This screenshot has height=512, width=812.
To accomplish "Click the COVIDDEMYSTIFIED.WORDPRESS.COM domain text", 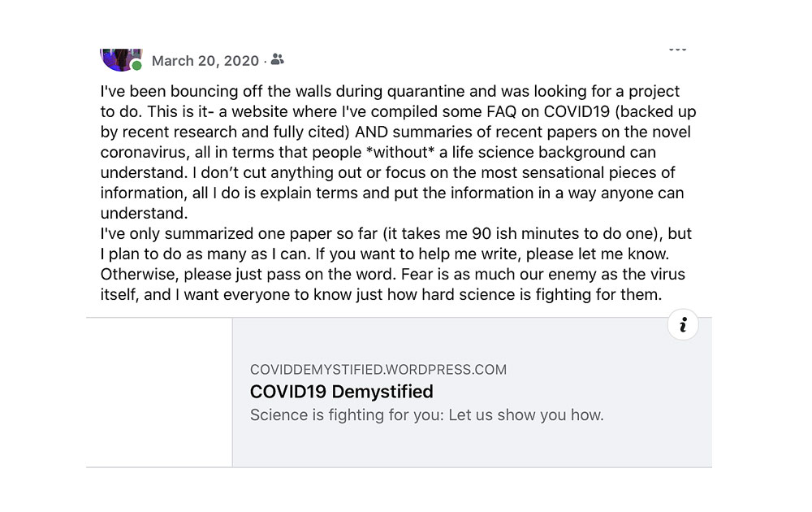I will [378, 370].
